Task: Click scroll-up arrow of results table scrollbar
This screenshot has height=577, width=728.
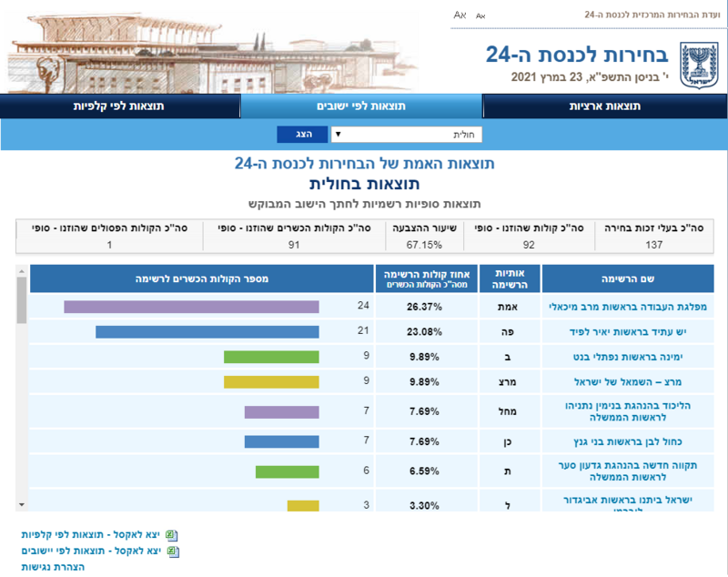Action: pyautogui.click(x=21, y=271)
